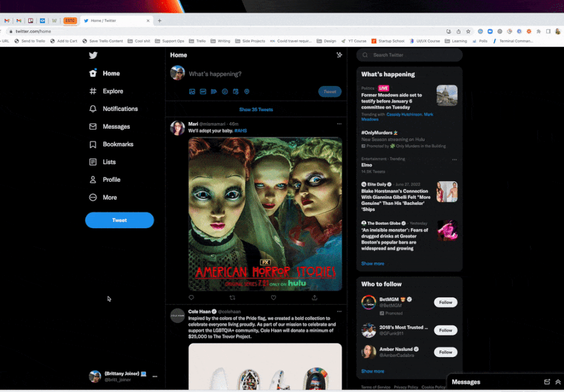Click the twitter.com/home address bar
The width and height of the screenshot is (564, 392).
(223, 31)
